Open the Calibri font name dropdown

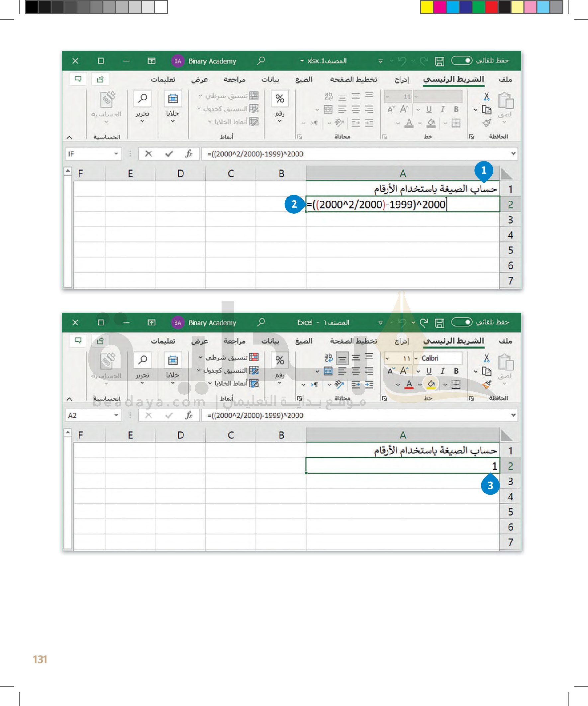click(x=416, y=358)
